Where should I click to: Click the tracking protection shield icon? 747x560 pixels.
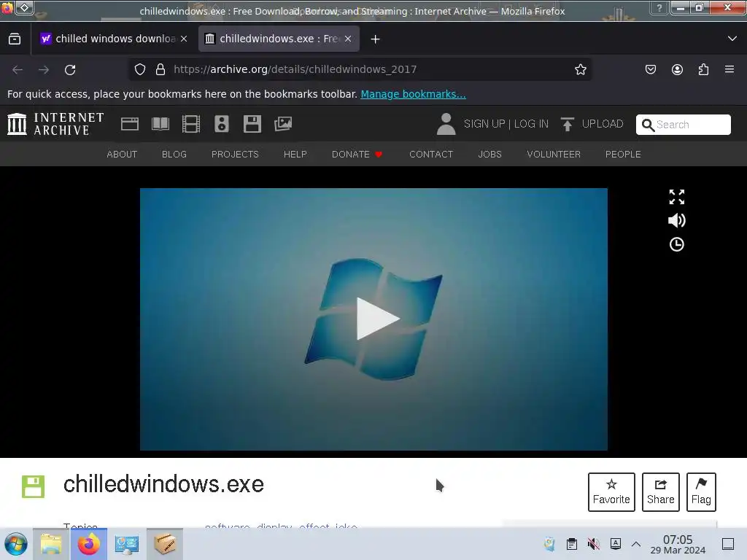click(x=139, y=69)
